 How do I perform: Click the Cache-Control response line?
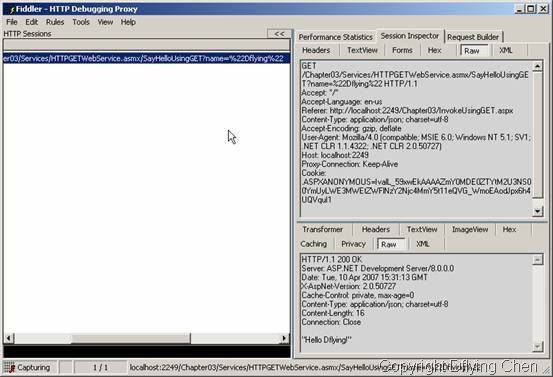pyautogui.click(x=358, y=295)
